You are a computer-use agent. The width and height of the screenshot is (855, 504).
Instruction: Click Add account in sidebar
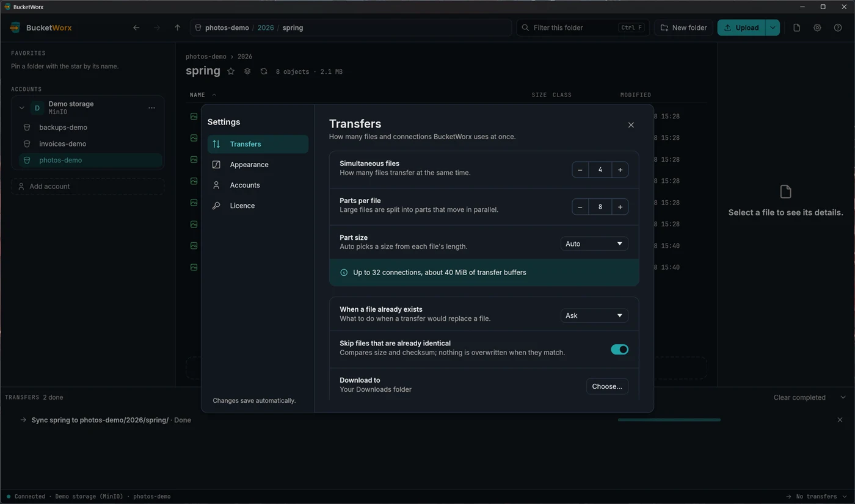pos(87,186)
